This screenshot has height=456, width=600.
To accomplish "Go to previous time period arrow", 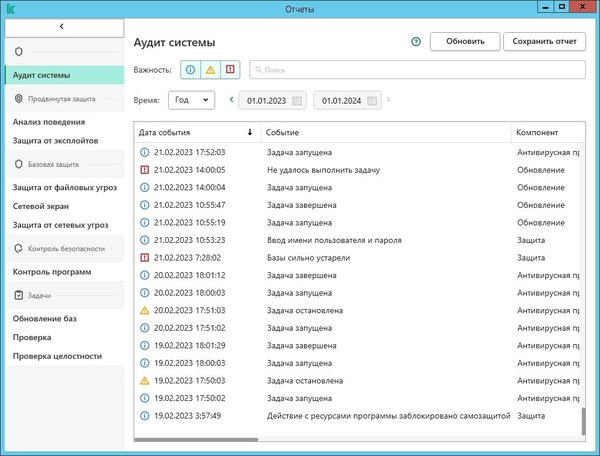I will [x=232, y=100].
